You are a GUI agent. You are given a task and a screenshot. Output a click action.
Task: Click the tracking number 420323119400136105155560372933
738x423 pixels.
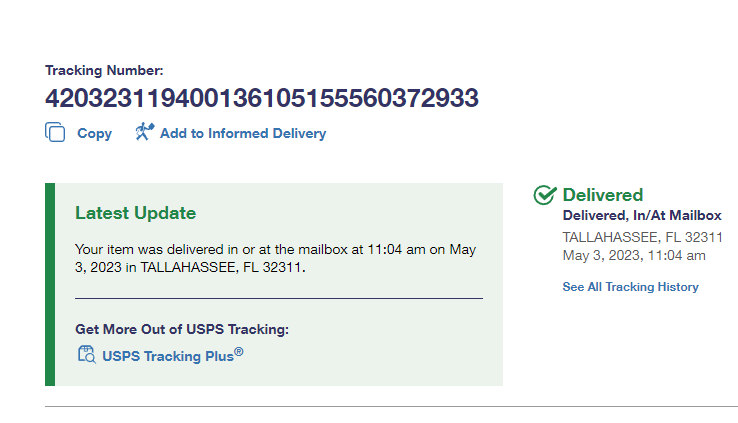click(261, 98)
